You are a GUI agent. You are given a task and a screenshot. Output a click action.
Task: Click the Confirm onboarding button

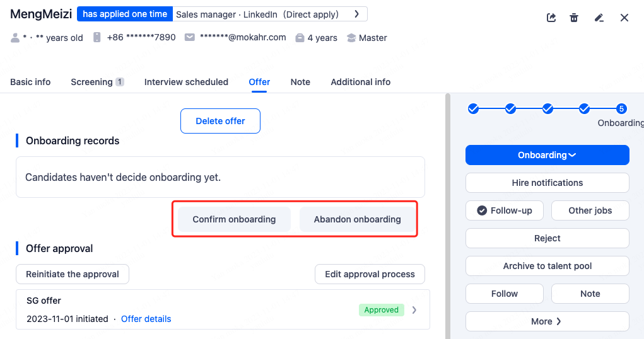coord(234,219)
